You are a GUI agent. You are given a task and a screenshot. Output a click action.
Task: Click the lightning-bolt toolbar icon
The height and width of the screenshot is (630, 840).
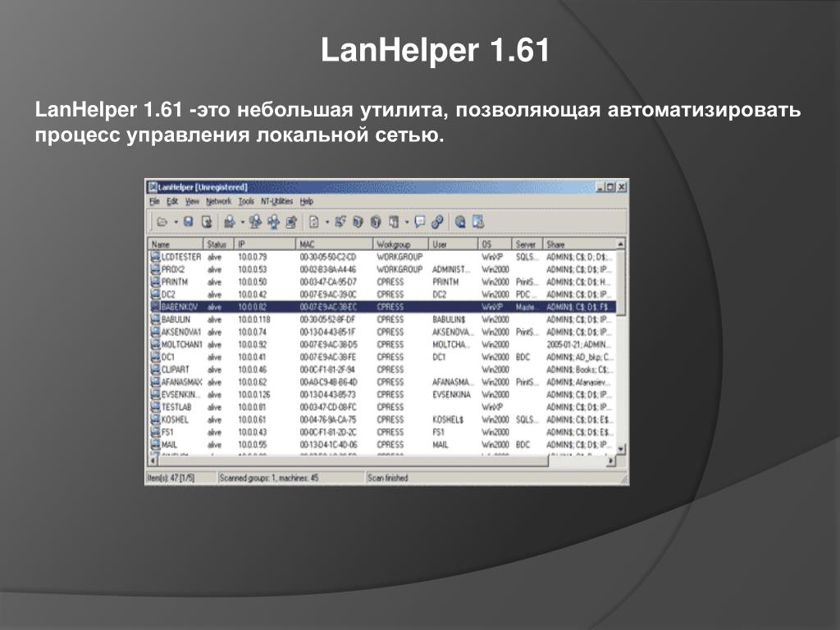click(x=340, y=221)
